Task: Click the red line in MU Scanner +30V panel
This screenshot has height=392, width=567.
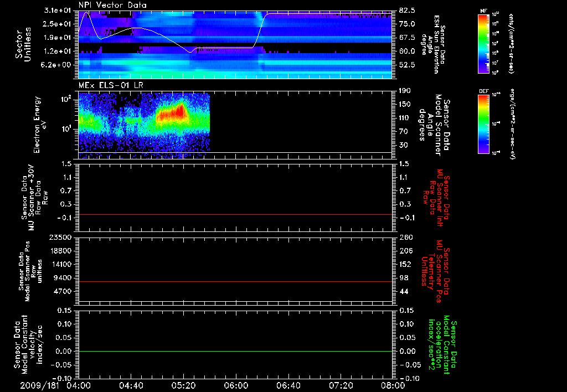Action: point(235,214)
